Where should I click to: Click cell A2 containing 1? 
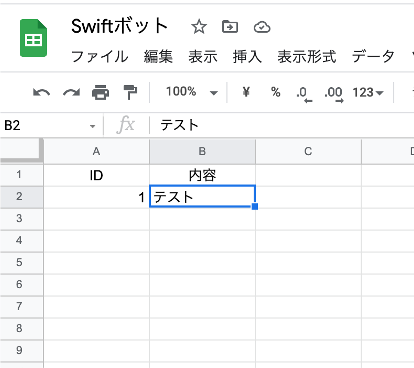(96, 197)
